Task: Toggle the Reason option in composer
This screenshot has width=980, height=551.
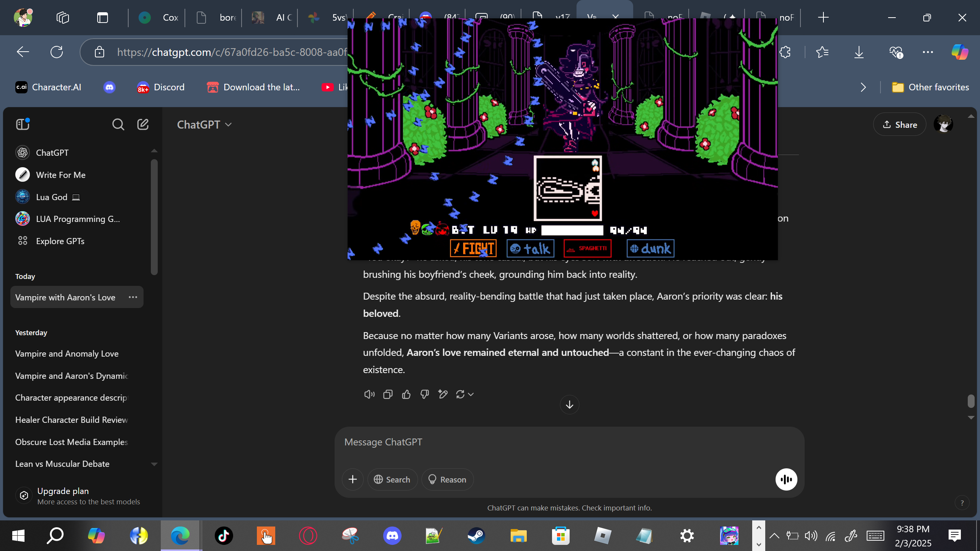Action: [447, 479]
